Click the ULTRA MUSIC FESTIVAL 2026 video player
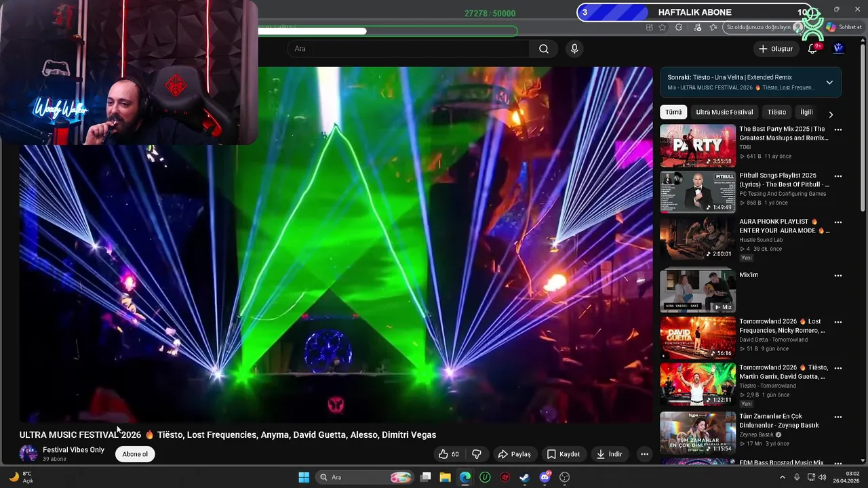 [336, 244]
